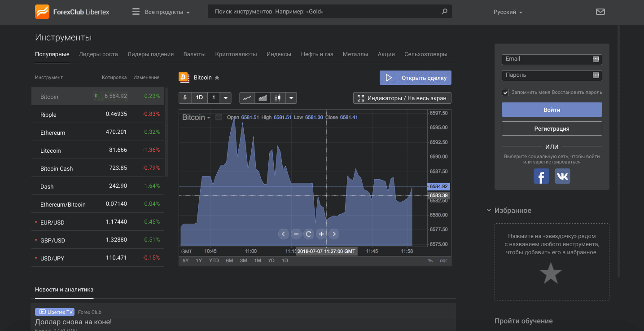This screenshot has height=331, width=644.
Task: Click the fullscreen expand arrows icon
Action: [361, 98]
